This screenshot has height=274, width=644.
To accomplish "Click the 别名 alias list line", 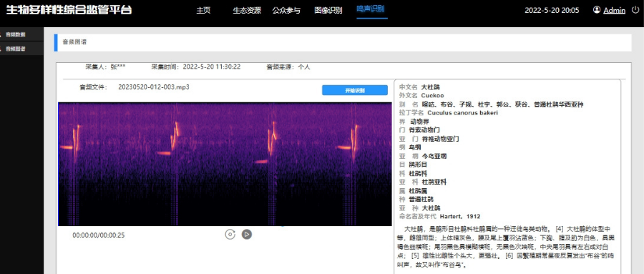I will tap(491, 104).
